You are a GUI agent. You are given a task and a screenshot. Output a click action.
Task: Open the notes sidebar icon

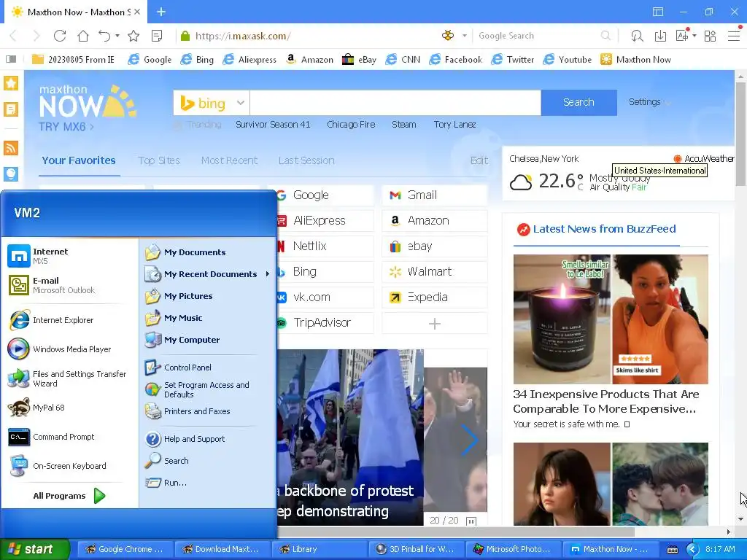[x=11, y=109]
